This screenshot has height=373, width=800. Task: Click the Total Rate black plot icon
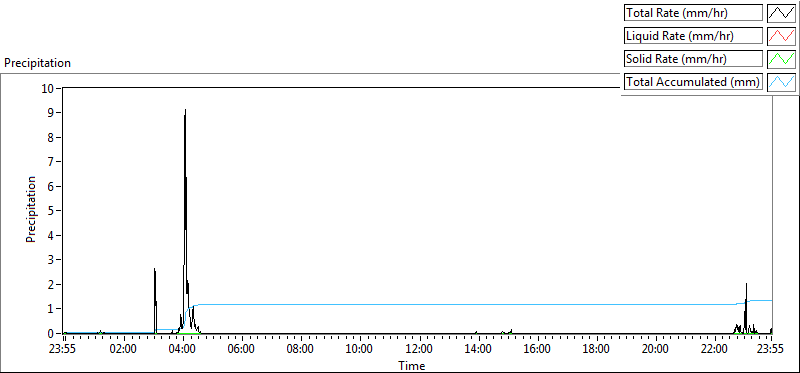781,13
